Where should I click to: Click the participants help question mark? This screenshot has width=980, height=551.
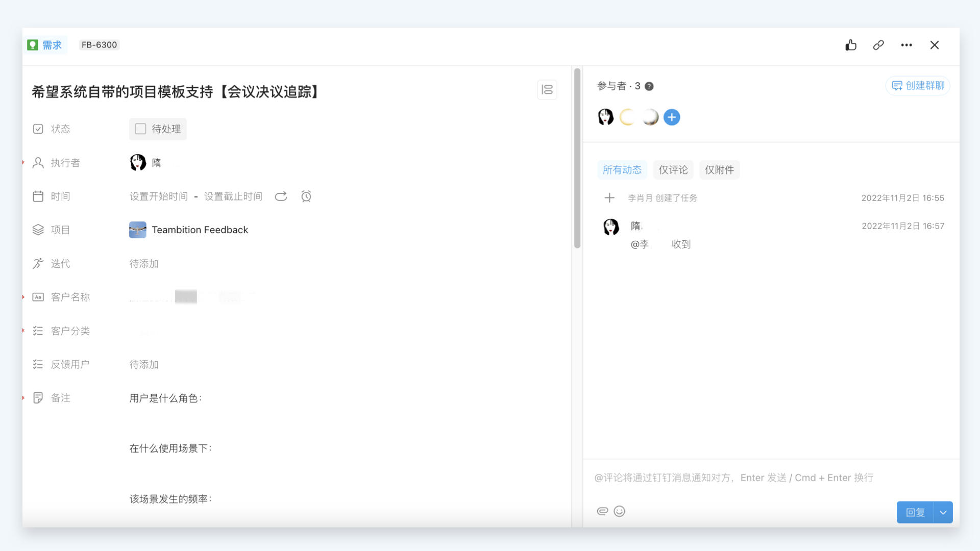(649, 86)
